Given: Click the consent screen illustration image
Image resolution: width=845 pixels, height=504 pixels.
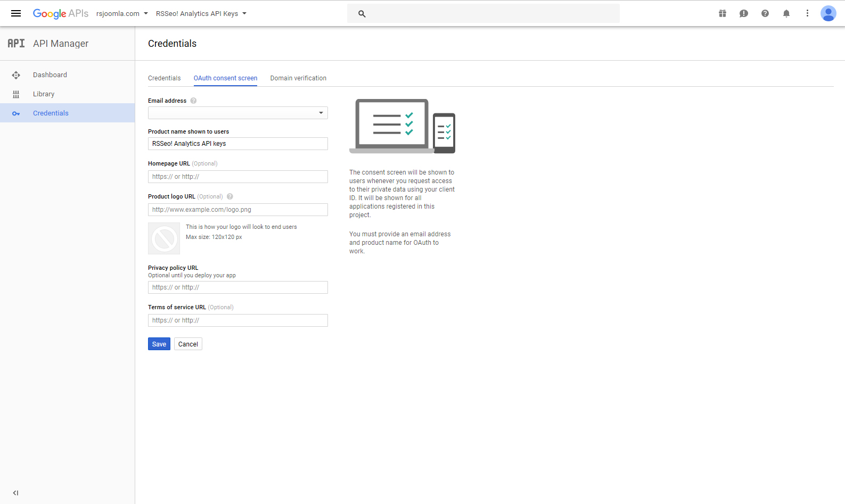Looking at the screenshot, I should 403,126.
